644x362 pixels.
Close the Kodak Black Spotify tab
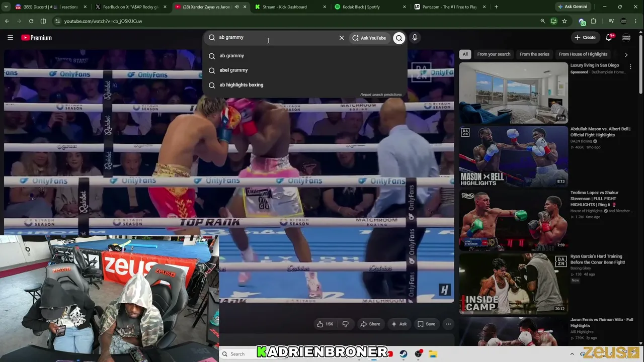pos(405,7)
